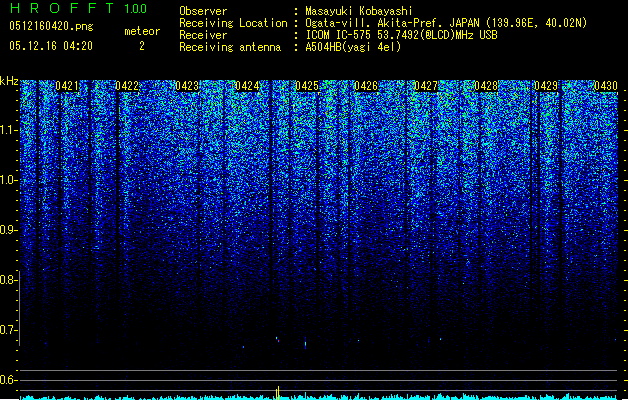Click the 0425 time marker
The width and height of the screenshot is (629, 400).
click(x=307, y=86)
